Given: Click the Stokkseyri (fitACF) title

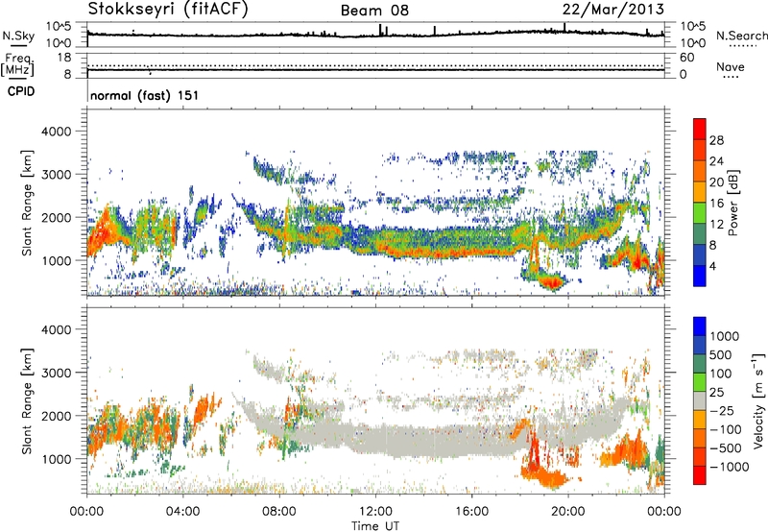Looking at the screenshot, I should tap(168, 10).
